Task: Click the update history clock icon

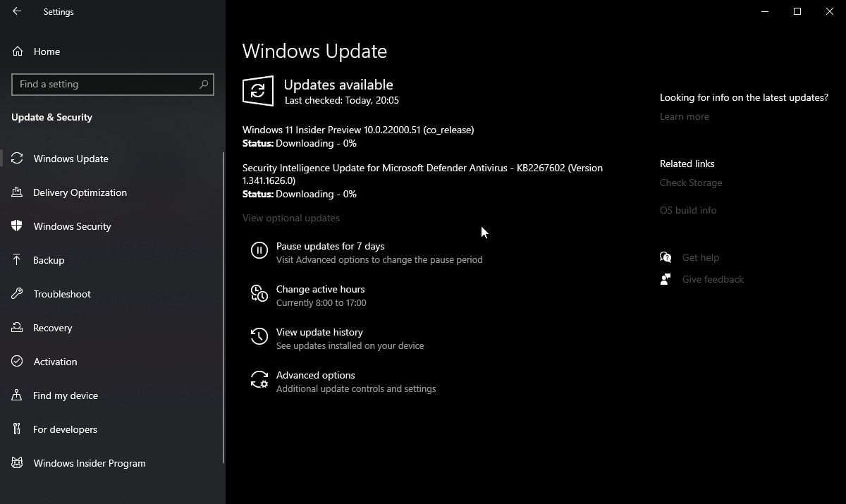Action: coord(259,336)
